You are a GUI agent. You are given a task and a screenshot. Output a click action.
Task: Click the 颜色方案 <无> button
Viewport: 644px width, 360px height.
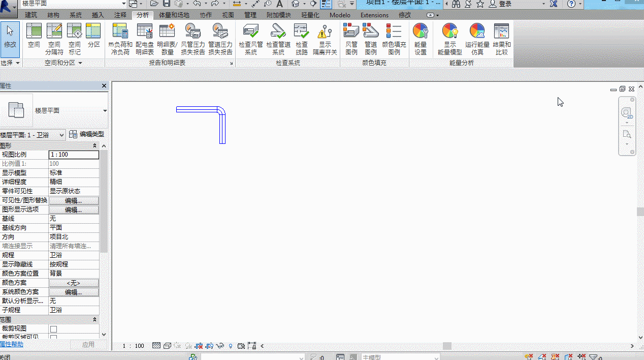click(x=74, y=283)
